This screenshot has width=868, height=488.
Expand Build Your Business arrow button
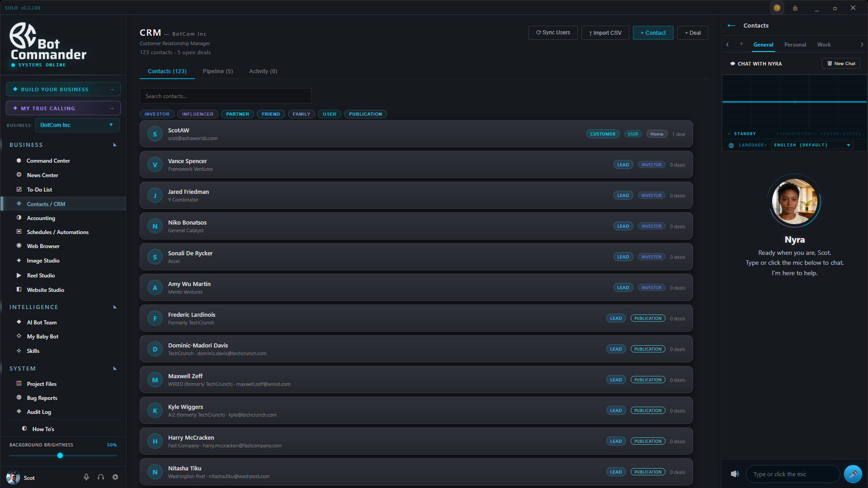112,89
